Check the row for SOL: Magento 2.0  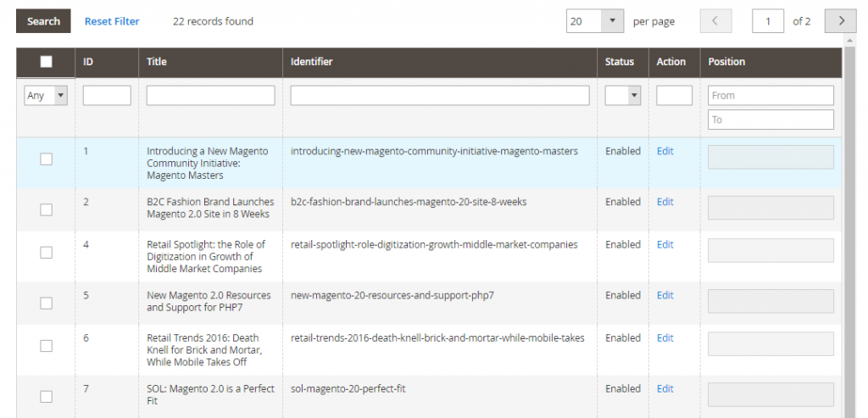point(47,397)
